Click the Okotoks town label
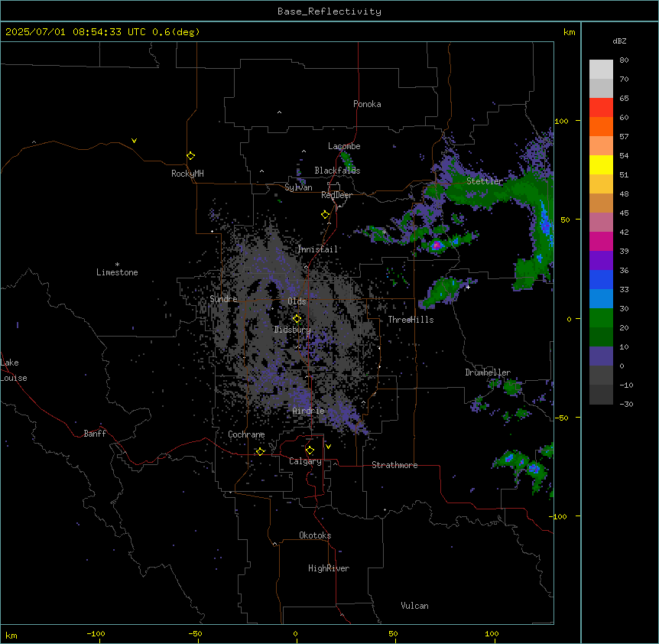The width and height of the screenshot is (659, 644). 315,535
